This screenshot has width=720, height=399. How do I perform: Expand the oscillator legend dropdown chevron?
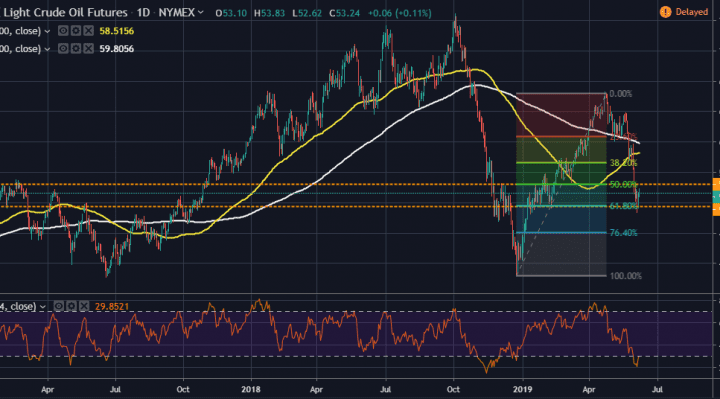(x=42, y=307)
